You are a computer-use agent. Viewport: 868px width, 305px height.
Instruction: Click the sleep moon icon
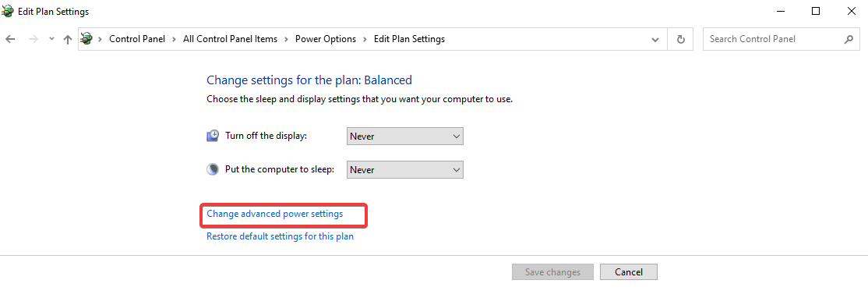(213, 170)
